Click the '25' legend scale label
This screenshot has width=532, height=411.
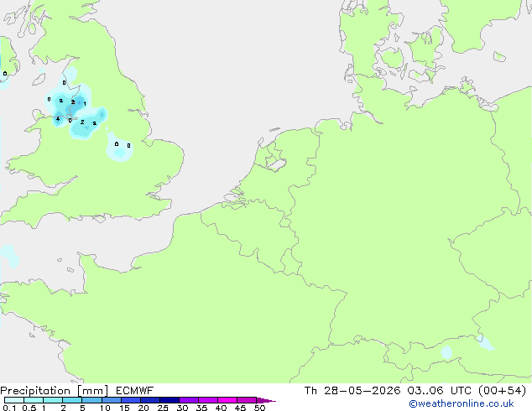(163, 408)
